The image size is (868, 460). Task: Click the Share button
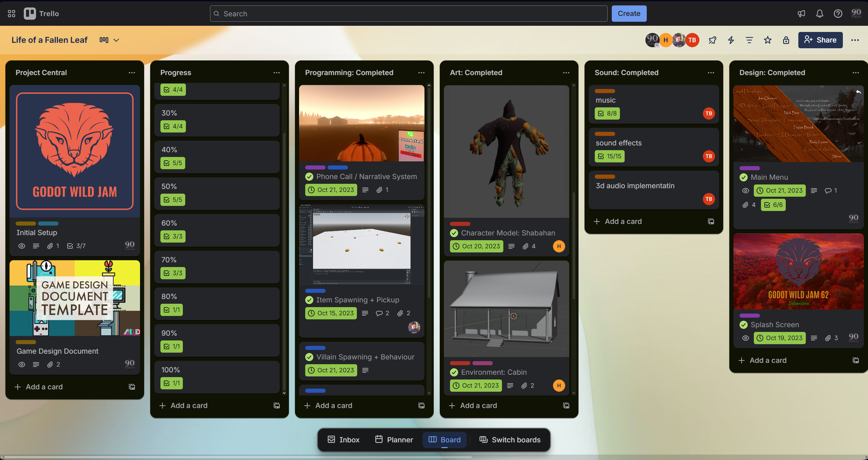pyautogui.click(x=820, y=40)
